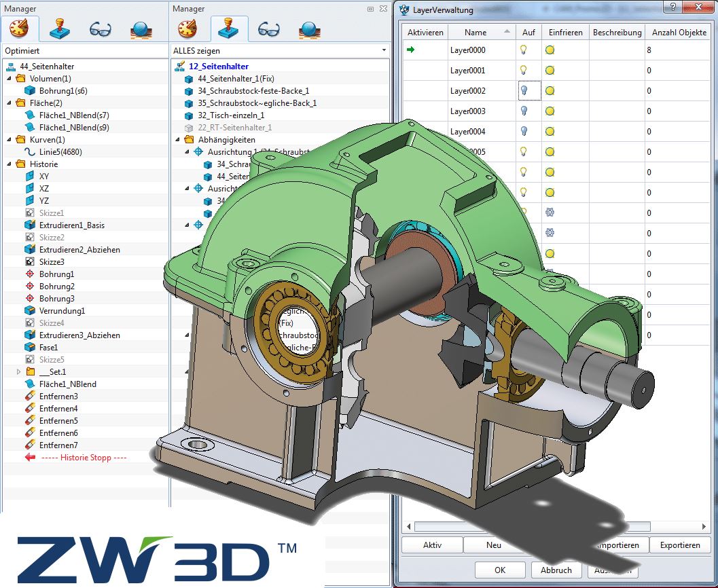The image size is (718, 588).
Task: Select the joystick tab in left Manager
Action: pyautogui.click(x=60, y=29)
